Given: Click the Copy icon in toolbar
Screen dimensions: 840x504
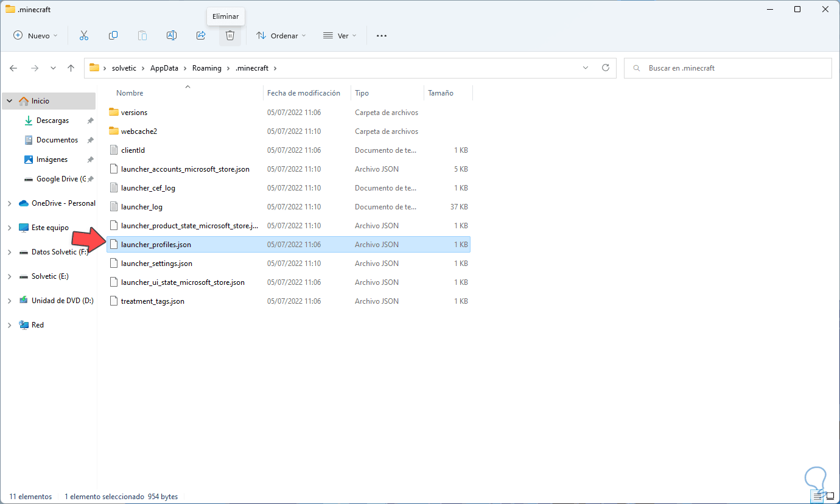Looking at the screenshot, I should pyautogui.click(x=113, y=36).
